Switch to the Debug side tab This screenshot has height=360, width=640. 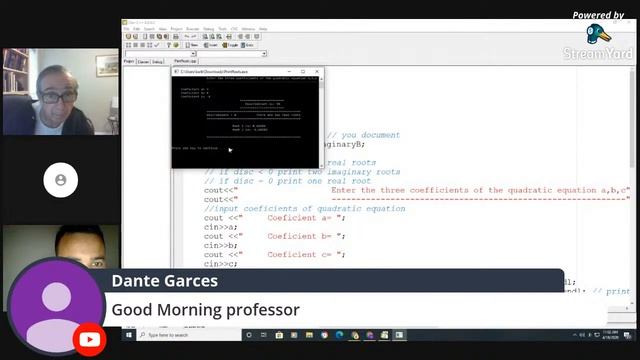157,62
